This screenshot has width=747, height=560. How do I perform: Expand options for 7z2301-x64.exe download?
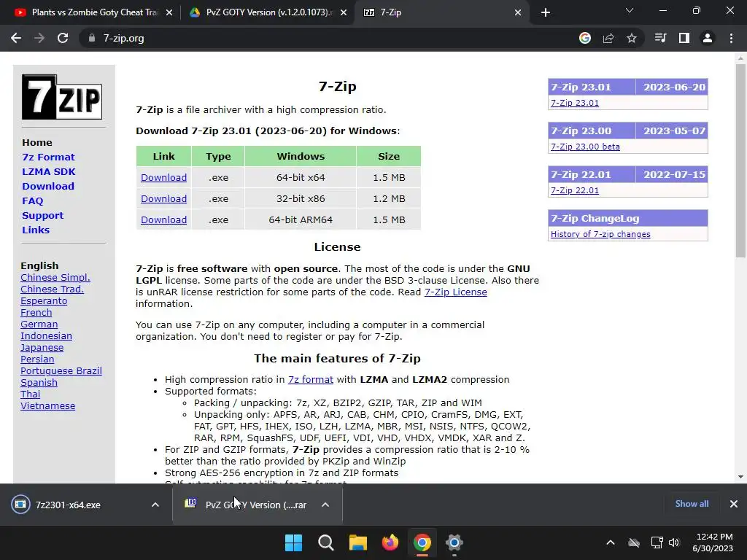[x=155, y=505]
